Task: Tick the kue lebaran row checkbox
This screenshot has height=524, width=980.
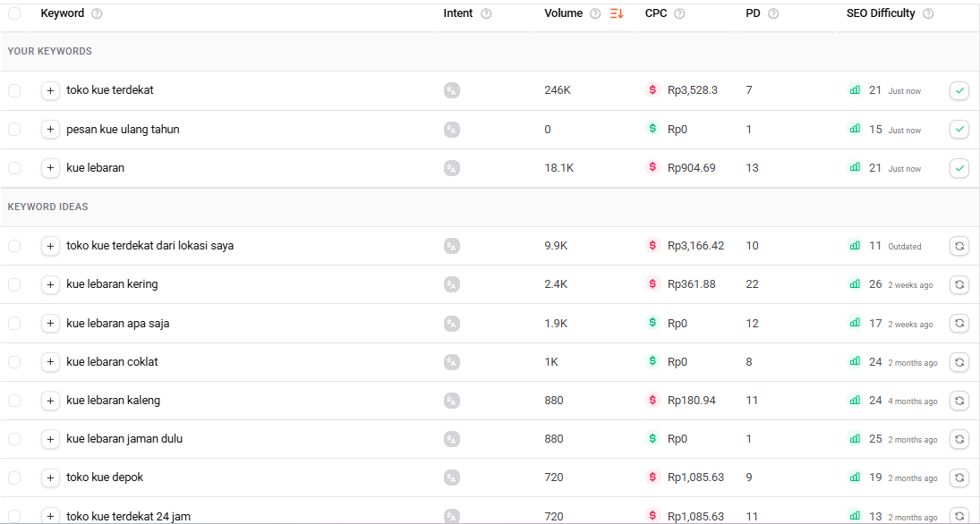Action: click(x=14, y=168)
